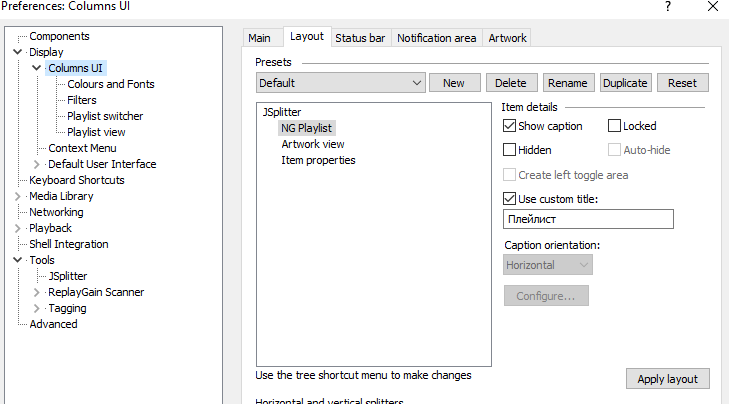Uncheck Use custom title option

[510, 199]
